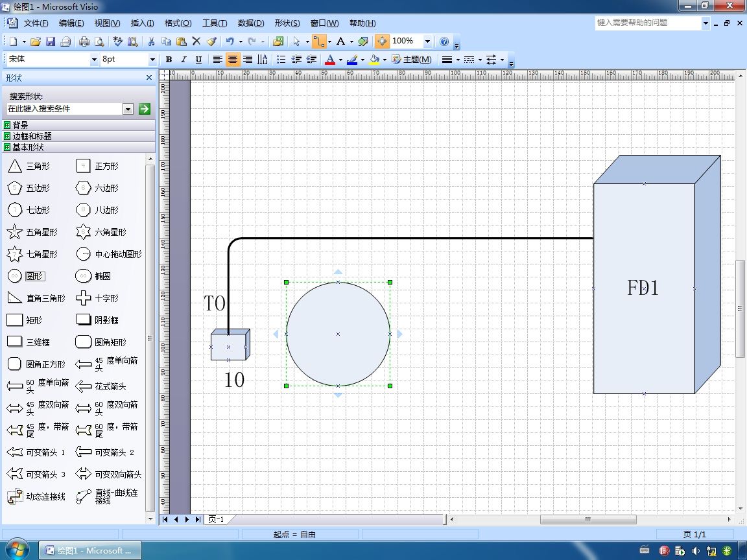Expand the search shapes history dropdown

[128, 109]
